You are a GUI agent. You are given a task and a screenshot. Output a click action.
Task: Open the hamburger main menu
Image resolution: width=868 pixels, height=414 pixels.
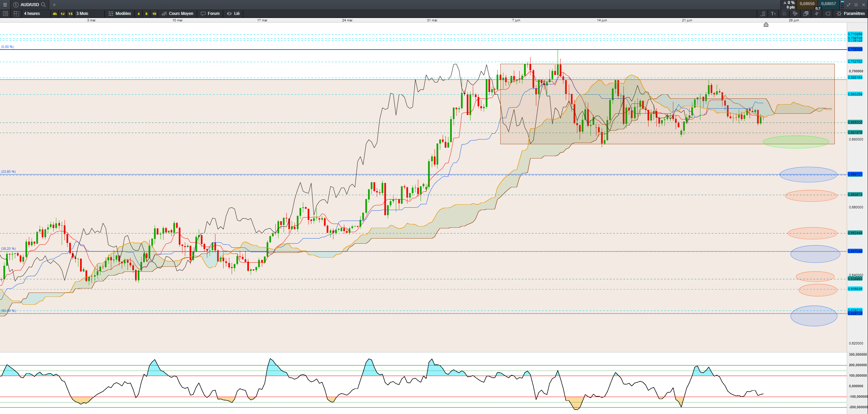5,5
